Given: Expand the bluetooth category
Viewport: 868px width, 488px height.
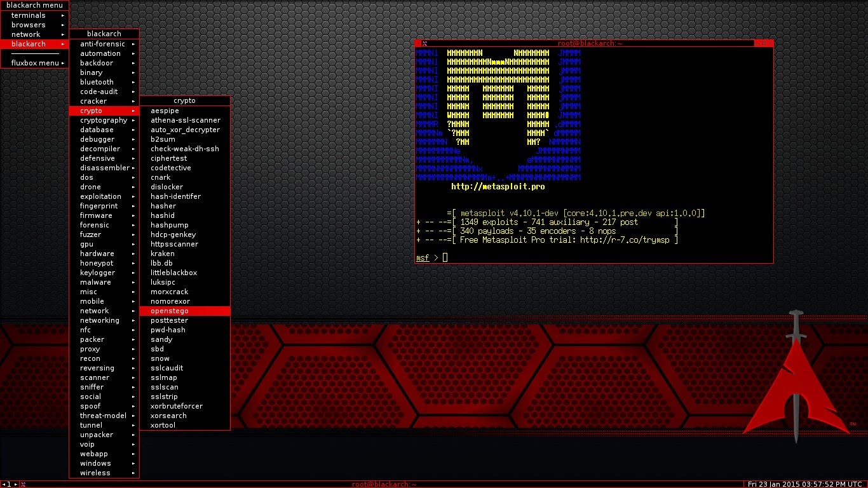Looking at the screenshot, I should click(x=104, y=82).
